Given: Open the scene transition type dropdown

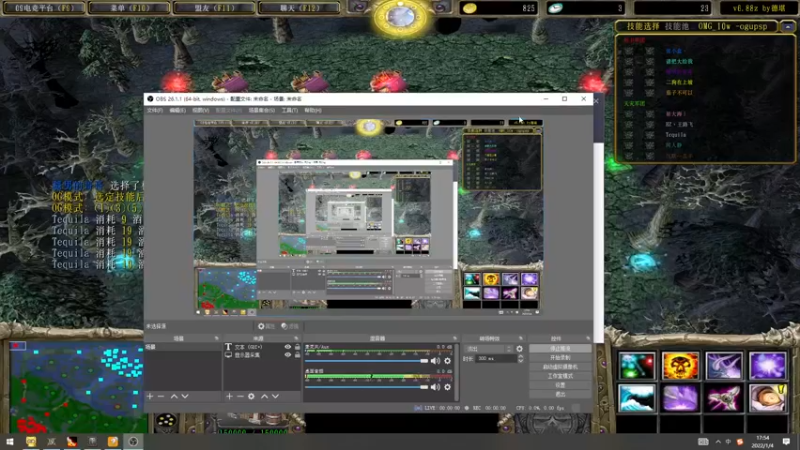Looking at the screenshot, I should click(488, 349).
